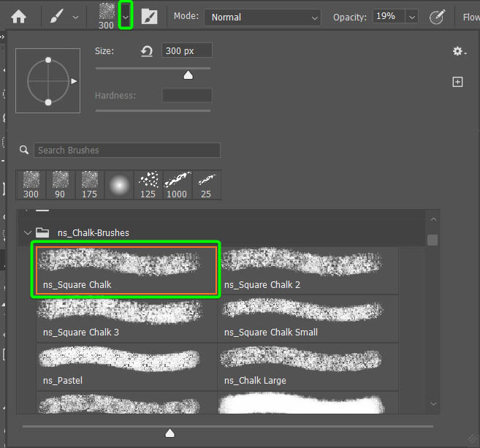Select the recent brush labeled 300
This screenshot has width=480, height=448.
tap(31, 185)
